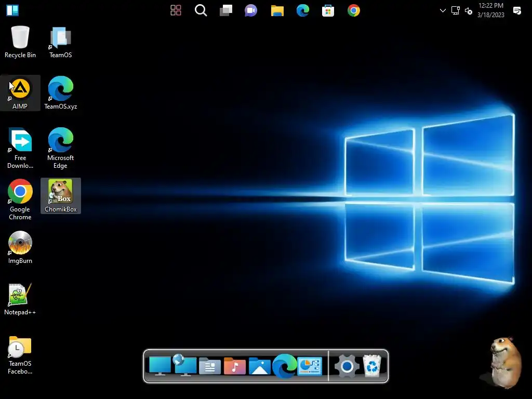Open Network globe monitor icon in dock
Screen dimensions: 532x399
click(184, 365)
